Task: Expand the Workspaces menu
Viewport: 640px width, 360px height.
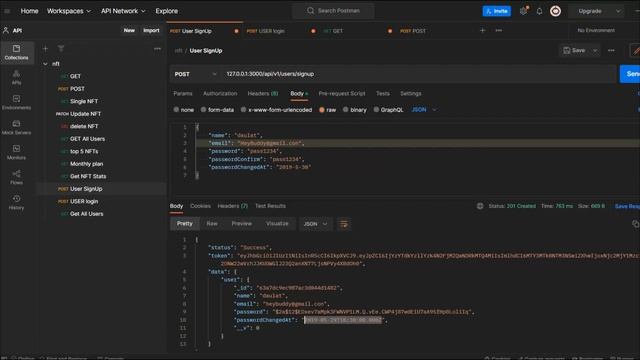Action: 69,11
